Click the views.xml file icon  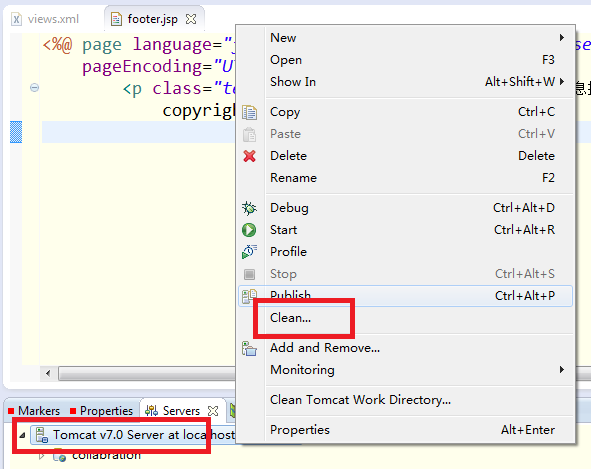point(16,19)
